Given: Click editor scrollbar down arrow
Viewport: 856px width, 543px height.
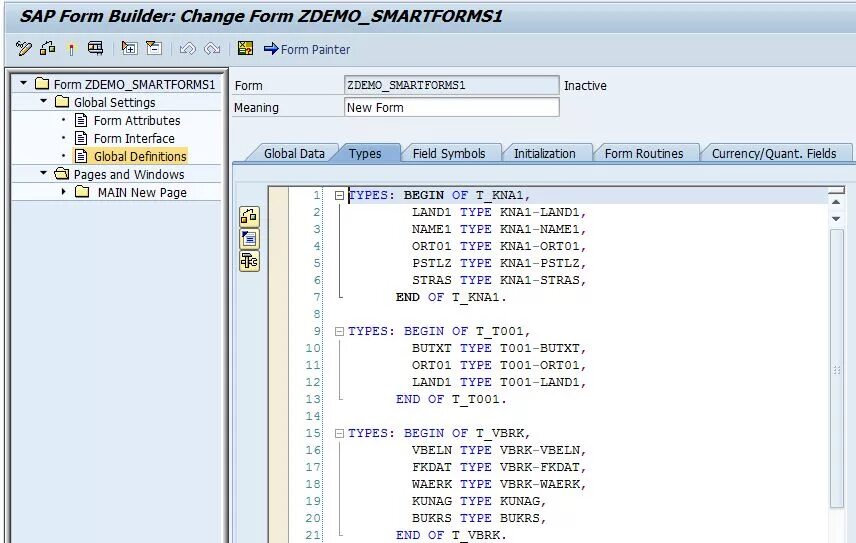Looking at the screenshot, I should pyautogui.click(x=836, y=218).
